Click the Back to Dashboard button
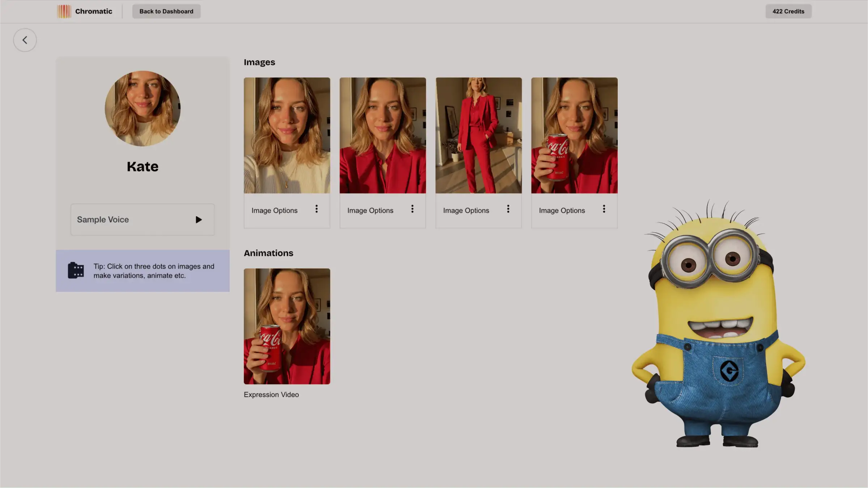868x488 pixels. (x=166, y=11)
